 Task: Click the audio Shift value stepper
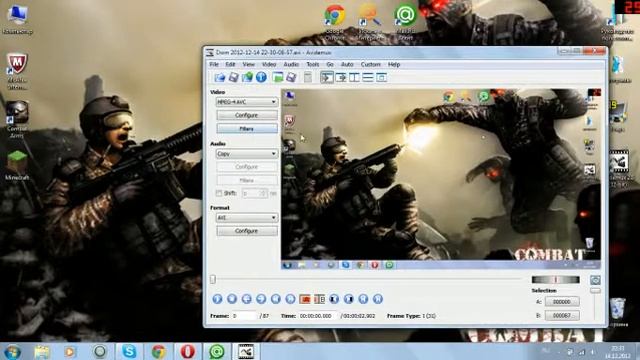click(x=264, y=193)
